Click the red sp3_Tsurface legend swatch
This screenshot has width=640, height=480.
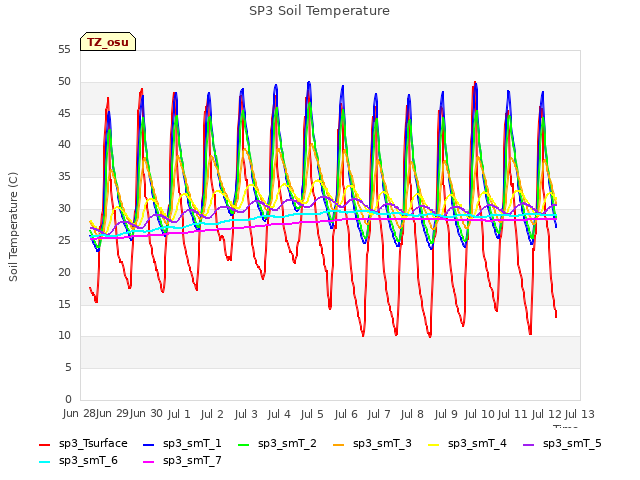tap(44, 444)
